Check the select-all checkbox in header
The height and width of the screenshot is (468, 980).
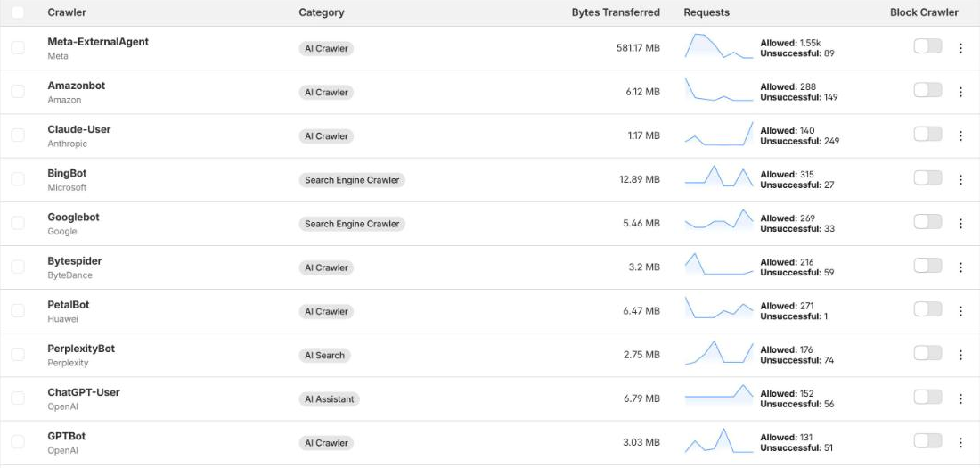click(18, 12)
